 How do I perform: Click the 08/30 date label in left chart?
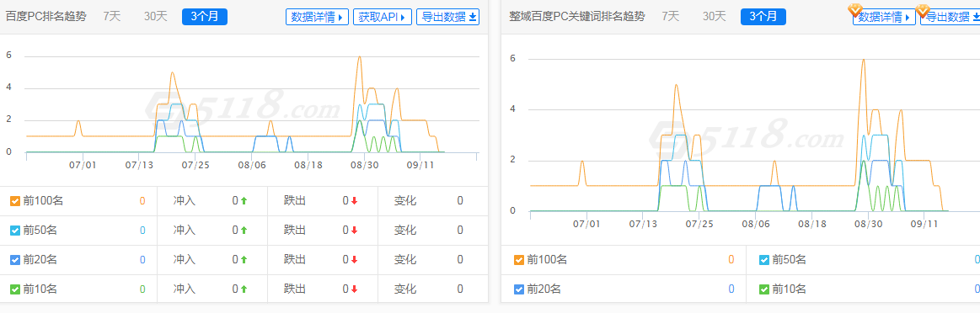point(364,165)
